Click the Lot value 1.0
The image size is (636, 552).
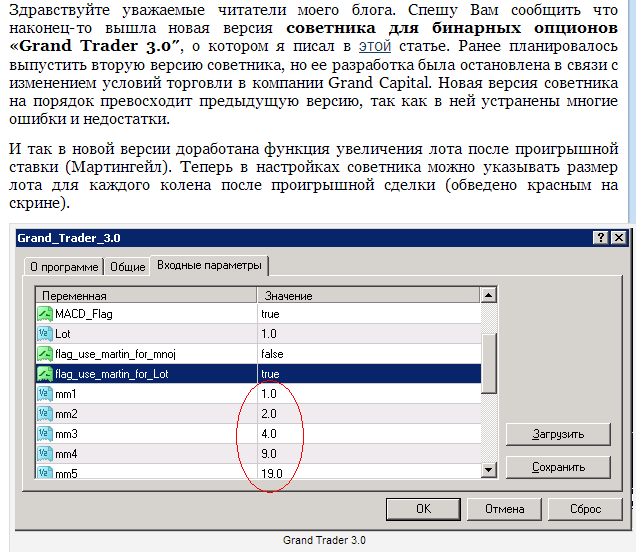269,334
